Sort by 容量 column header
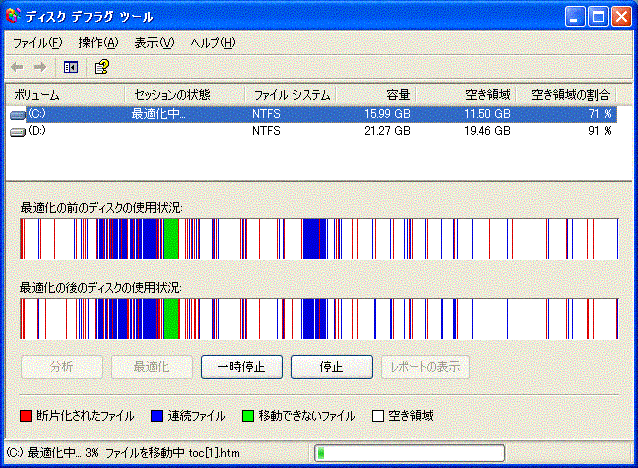Screen dimensions: 638x468 tap(376, 95)
